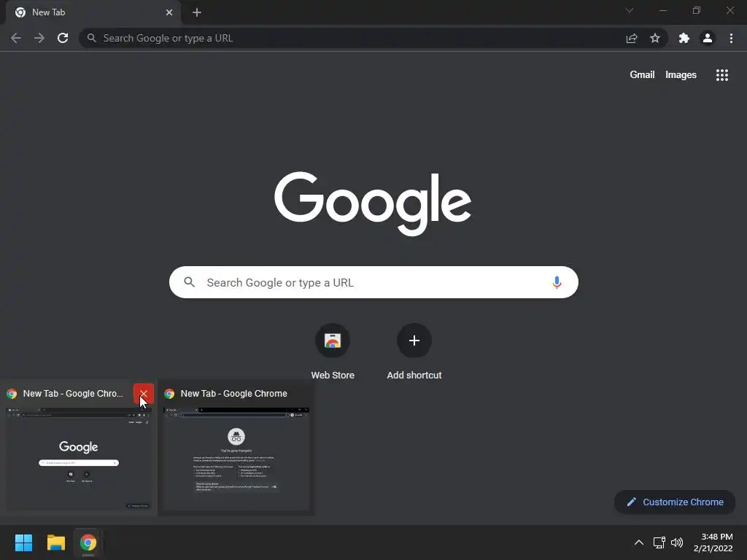Open the Google apps grid
The width and height of the screenshot is (747, 560).
tap(722, 75)
